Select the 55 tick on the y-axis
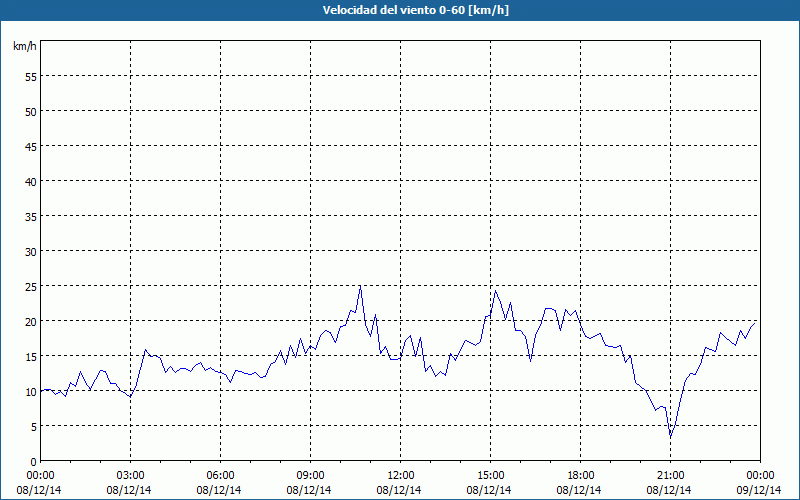This screenshot has height=500, width=800. coord(31,77)
